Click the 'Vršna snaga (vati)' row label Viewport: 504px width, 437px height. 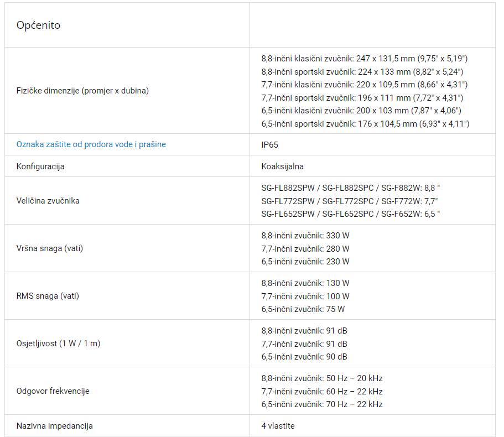click(49, 248)
